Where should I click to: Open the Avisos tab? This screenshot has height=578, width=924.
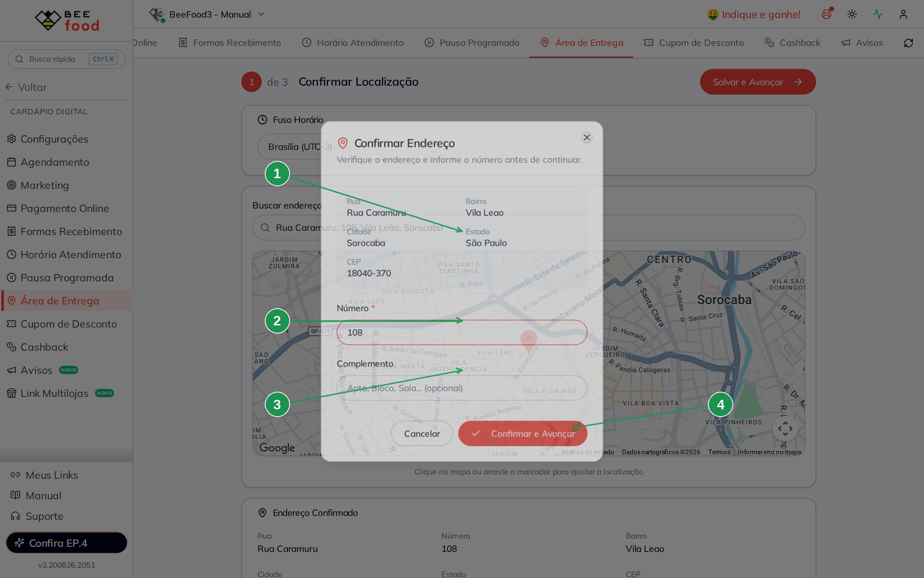[x=862, y=43]
